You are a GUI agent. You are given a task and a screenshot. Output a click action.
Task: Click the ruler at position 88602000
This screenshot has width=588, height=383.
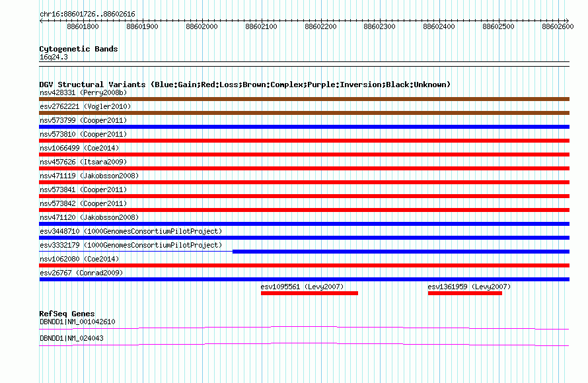(202, 26)
